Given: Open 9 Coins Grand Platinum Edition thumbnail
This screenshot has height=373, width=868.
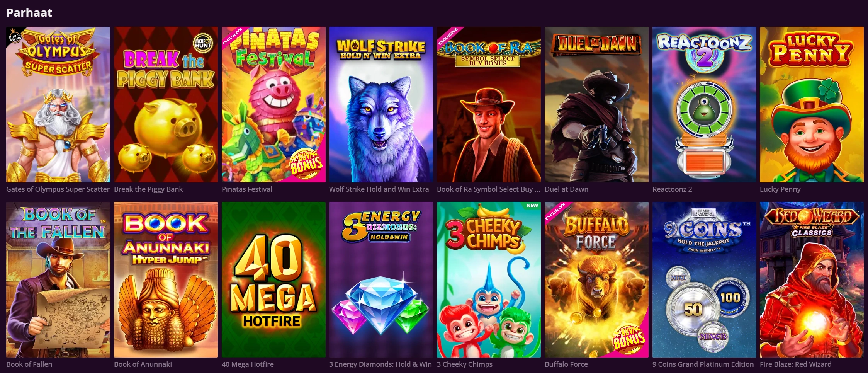Looking at the screenshot, I should tap(704, 279).
